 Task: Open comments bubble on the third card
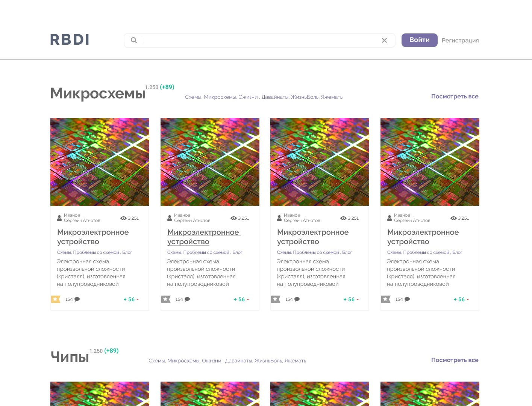(297, 299)
